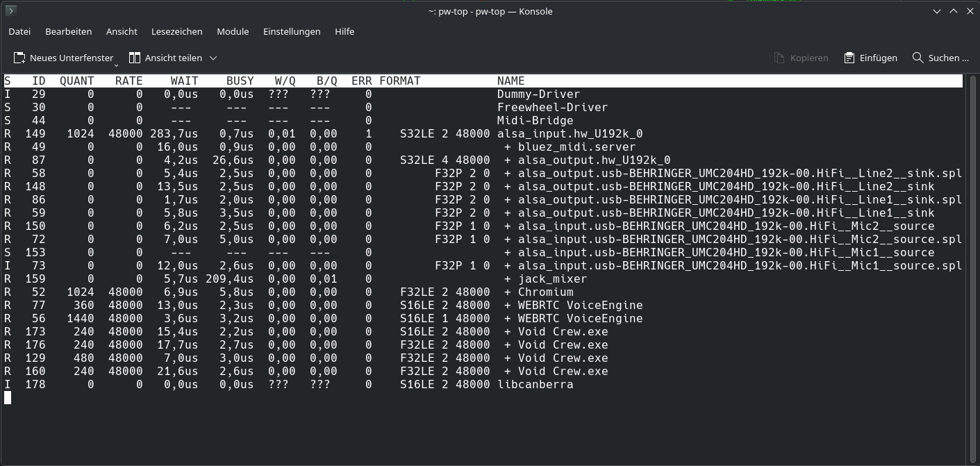Click '+ Chromium' entry
980x466 pixels.
pos(538,292)
